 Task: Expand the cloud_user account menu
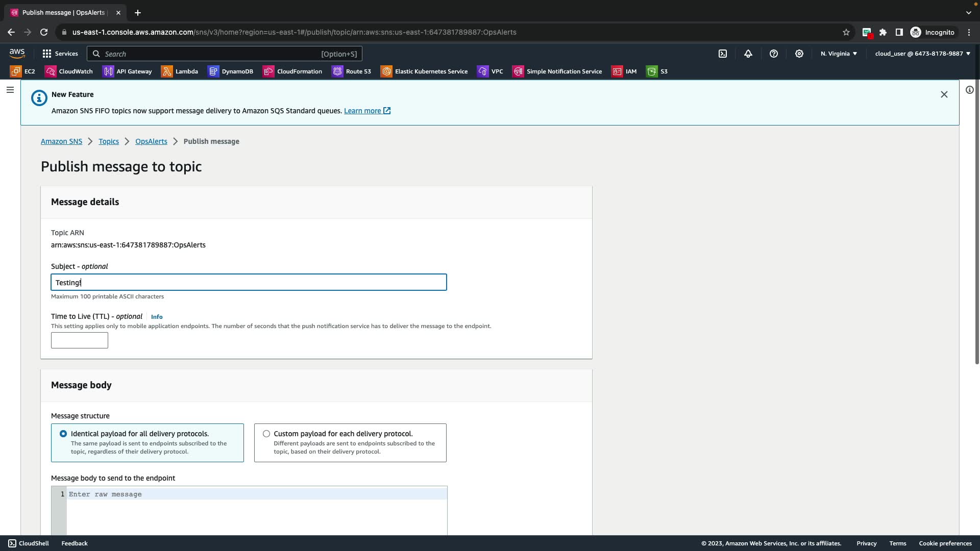click(922, 54)
